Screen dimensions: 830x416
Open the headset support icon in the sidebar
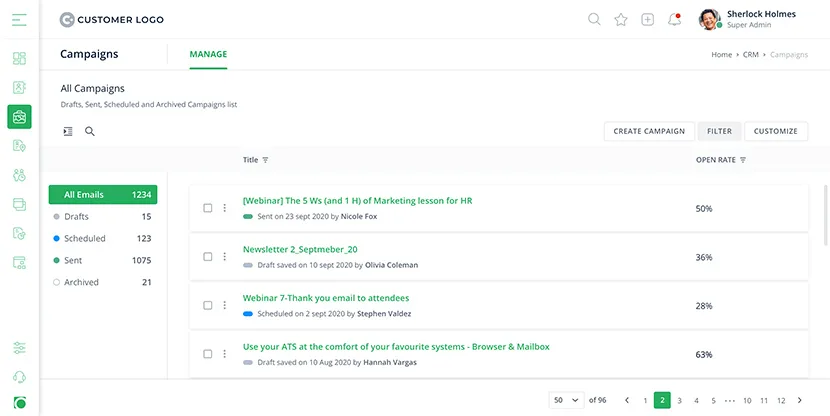pyautogui.click(x=19, y=377)
